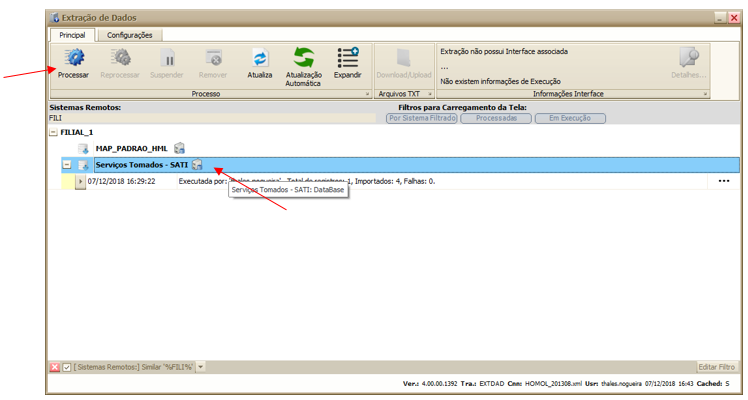The width and height of the screenshot is (748, 400).
Task: Click database icon beside Serviços Tomados - SATI
Action: 197,165
